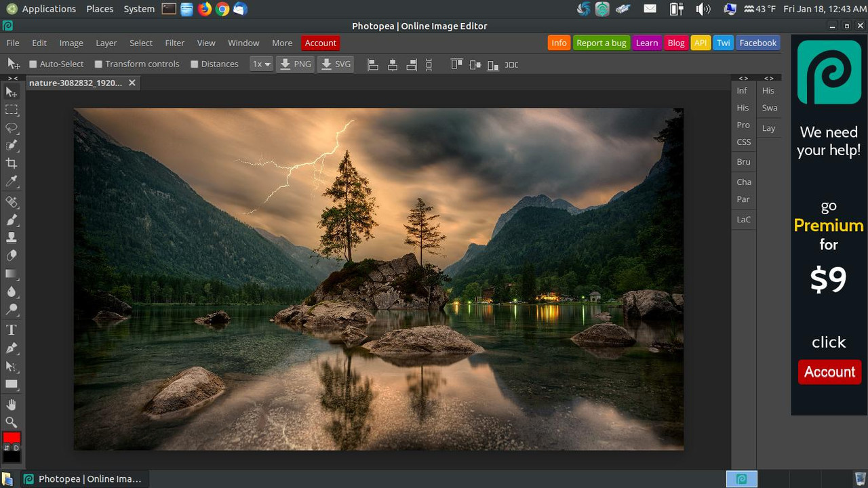The height and width of the screenshot is (488, 868).
Task: Choose the Crop tool
Action: click(11, 163)
